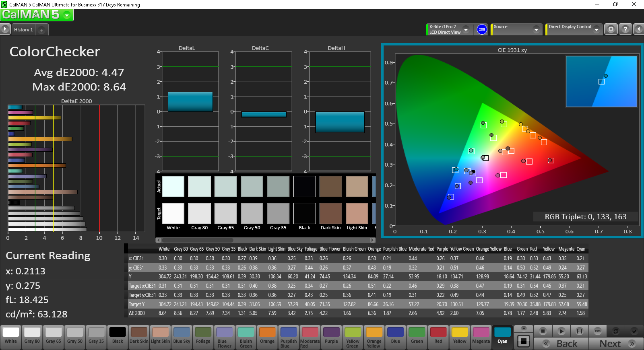
Task: Select the Black patch
Action: click(x=118, y=337)
